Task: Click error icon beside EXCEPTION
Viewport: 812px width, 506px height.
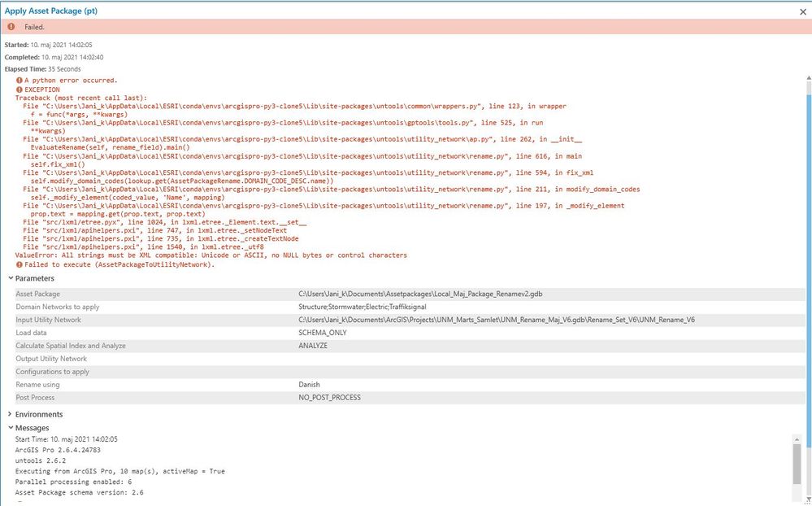Action: click(x=20, y=89)
